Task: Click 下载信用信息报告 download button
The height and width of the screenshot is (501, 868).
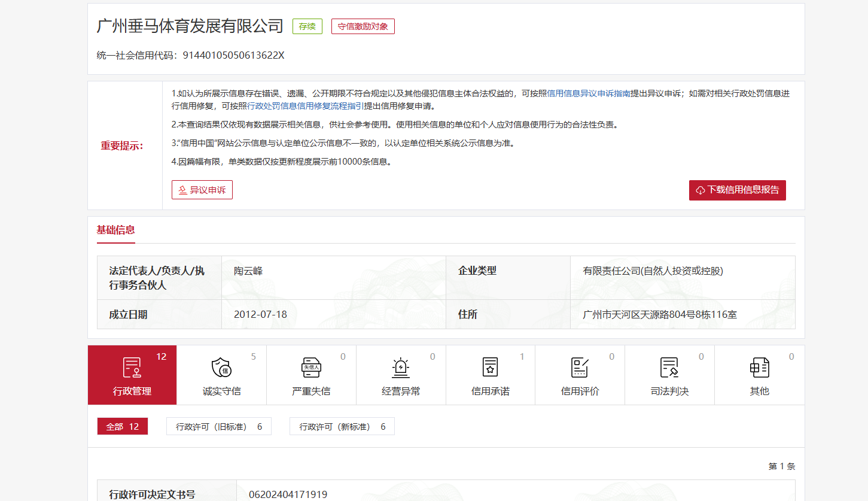Action: click(x=737, y=190)
